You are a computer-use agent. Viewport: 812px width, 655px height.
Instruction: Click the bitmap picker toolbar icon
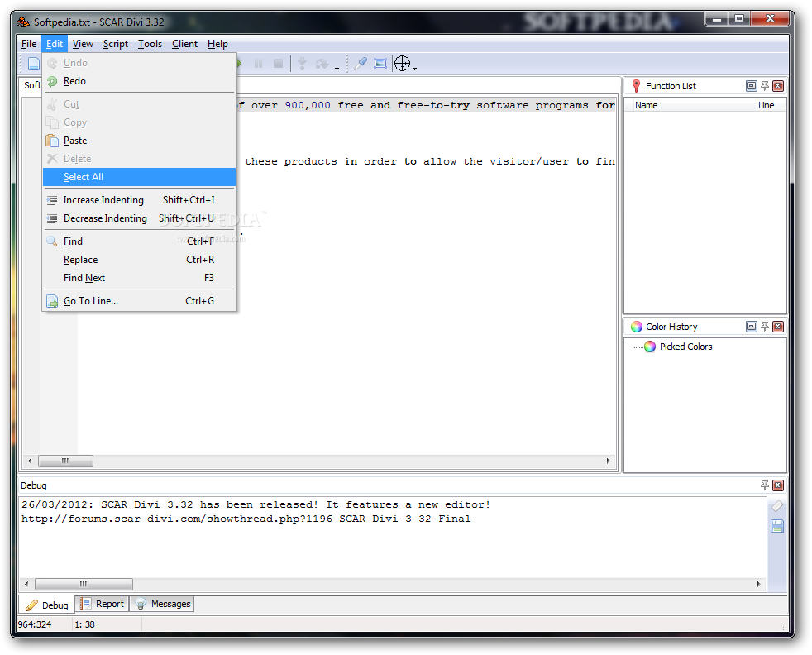[380, 64]
